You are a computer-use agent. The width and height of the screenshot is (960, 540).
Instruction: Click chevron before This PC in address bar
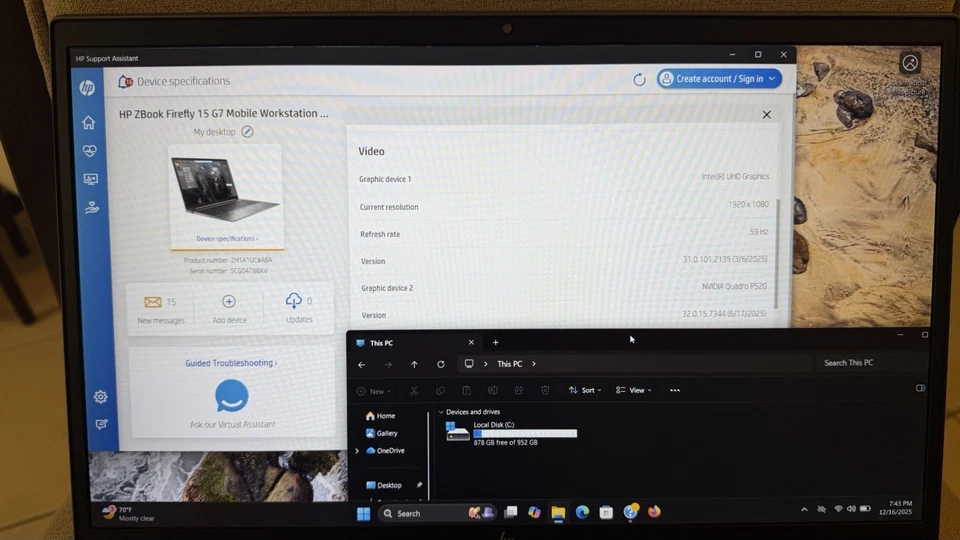(x=486, y=364)
